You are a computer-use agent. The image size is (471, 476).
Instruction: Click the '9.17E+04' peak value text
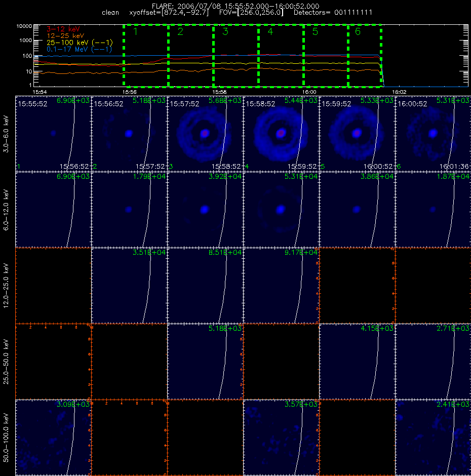pos(301,252)
